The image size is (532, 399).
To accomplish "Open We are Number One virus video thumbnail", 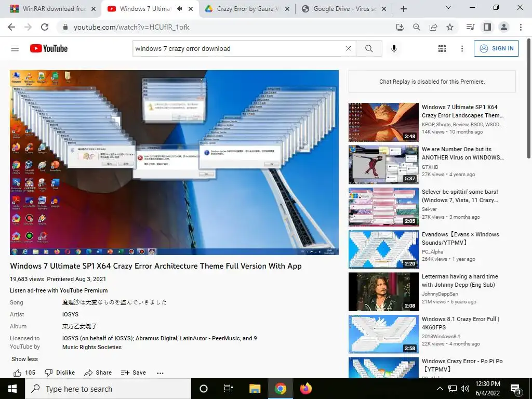I will pyautogui.click(x=383, y=165).
